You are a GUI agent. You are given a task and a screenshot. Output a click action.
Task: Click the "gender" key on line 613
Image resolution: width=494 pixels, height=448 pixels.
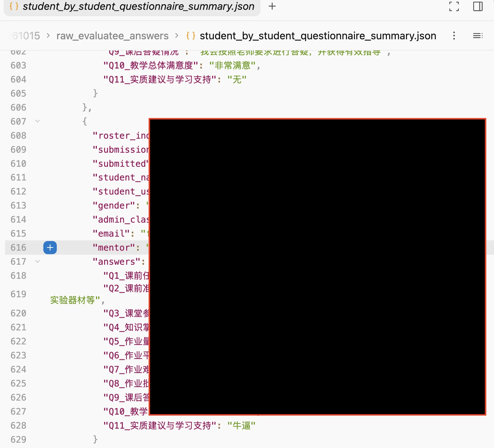[x=114, y=205]
